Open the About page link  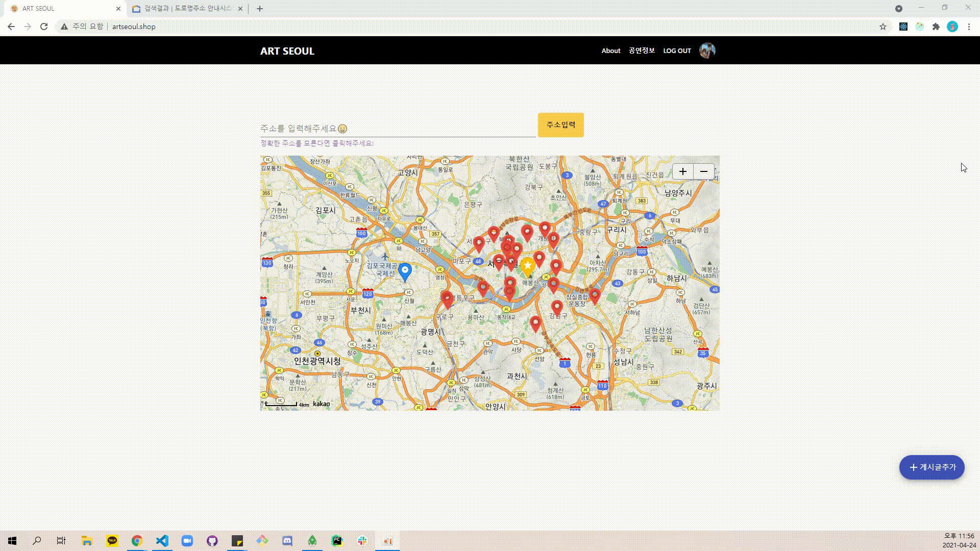coord(611,51)
